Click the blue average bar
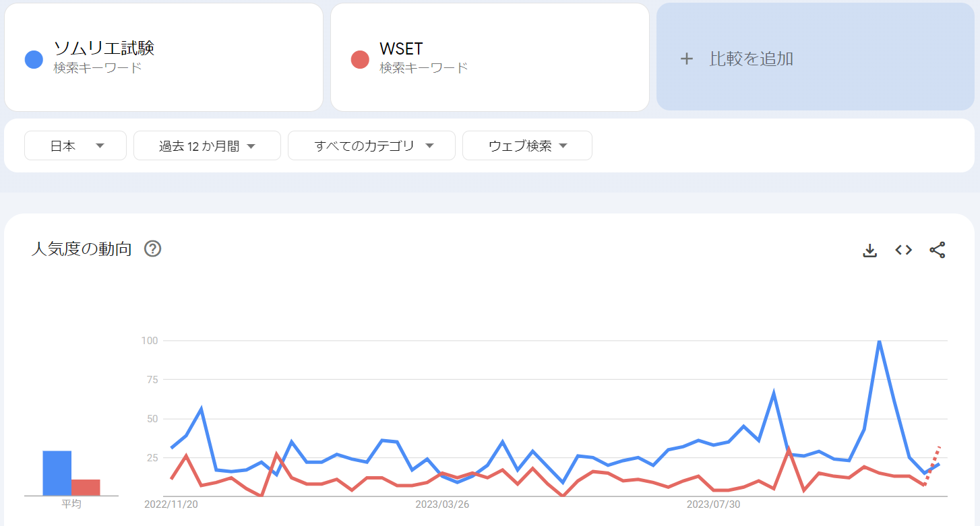Viewport: 980px width, 526px height. tap(57, 473)
